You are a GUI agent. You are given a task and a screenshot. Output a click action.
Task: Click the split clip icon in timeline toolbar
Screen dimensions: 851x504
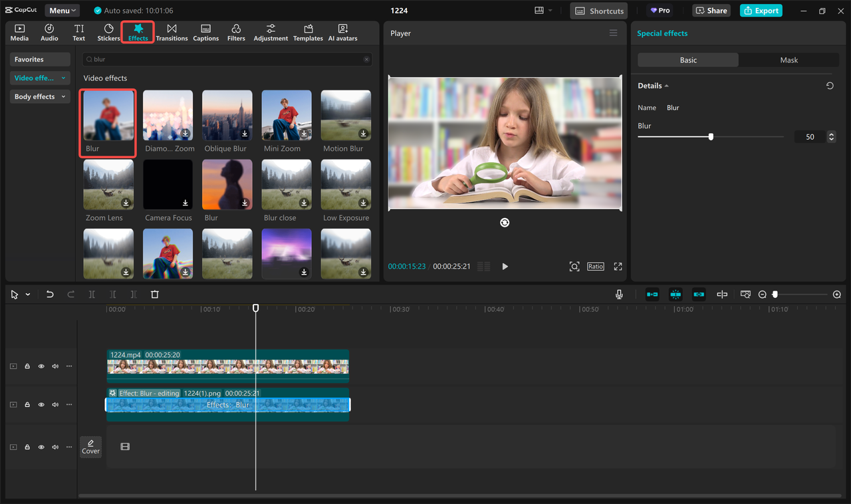[92, 294]
